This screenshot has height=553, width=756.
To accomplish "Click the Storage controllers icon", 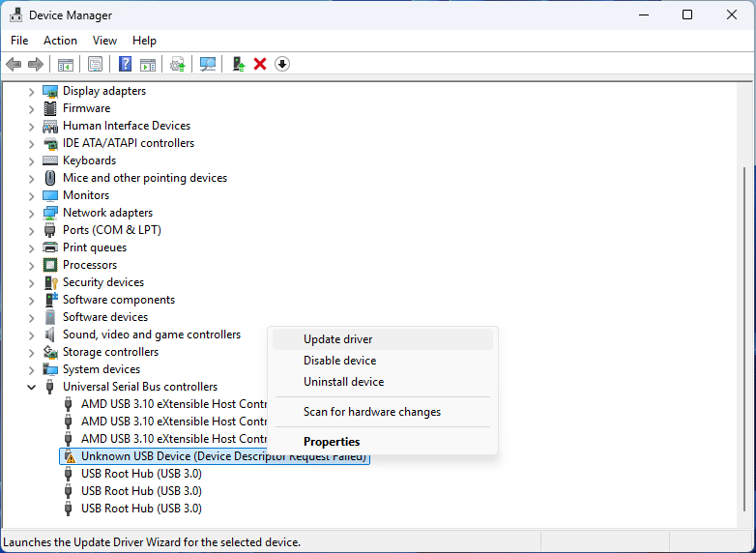I will tap(50, 352).
